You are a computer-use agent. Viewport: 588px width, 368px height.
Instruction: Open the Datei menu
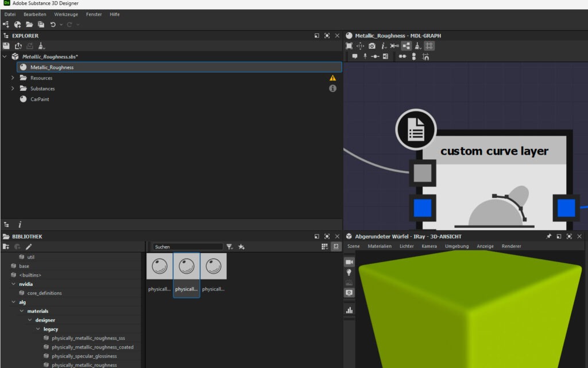(x=10, y=14)
